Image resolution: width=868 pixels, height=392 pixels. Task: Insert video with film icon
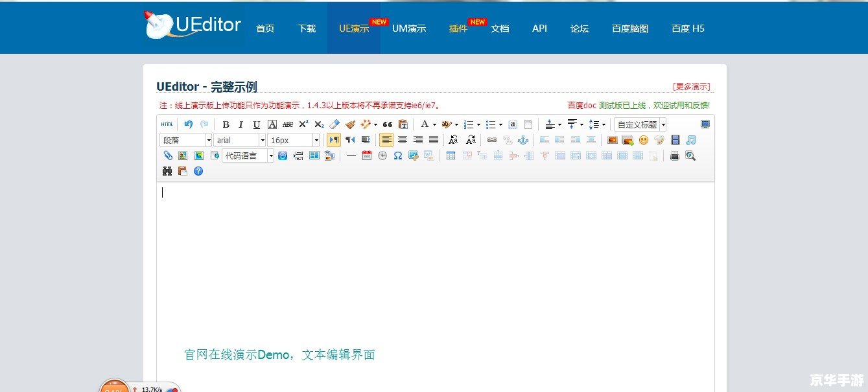pyautogui.click(x=675, y=140)
